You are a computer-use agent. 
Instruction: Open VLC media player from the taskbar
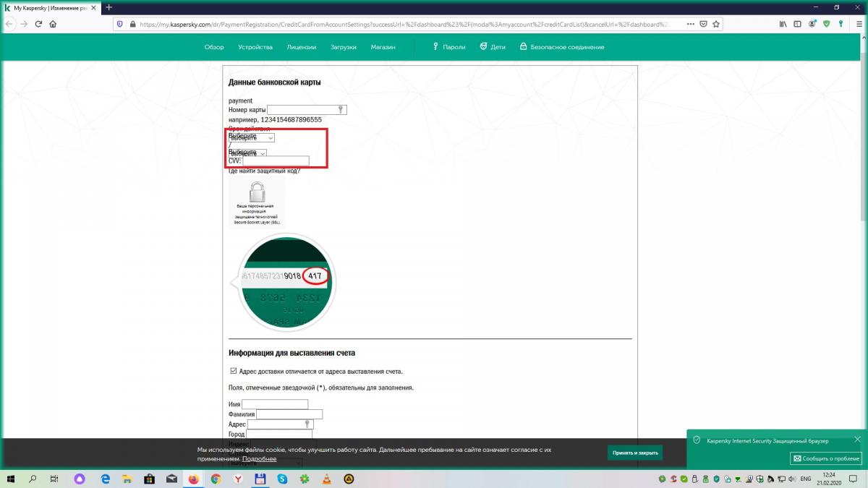[x=326, y=479]
